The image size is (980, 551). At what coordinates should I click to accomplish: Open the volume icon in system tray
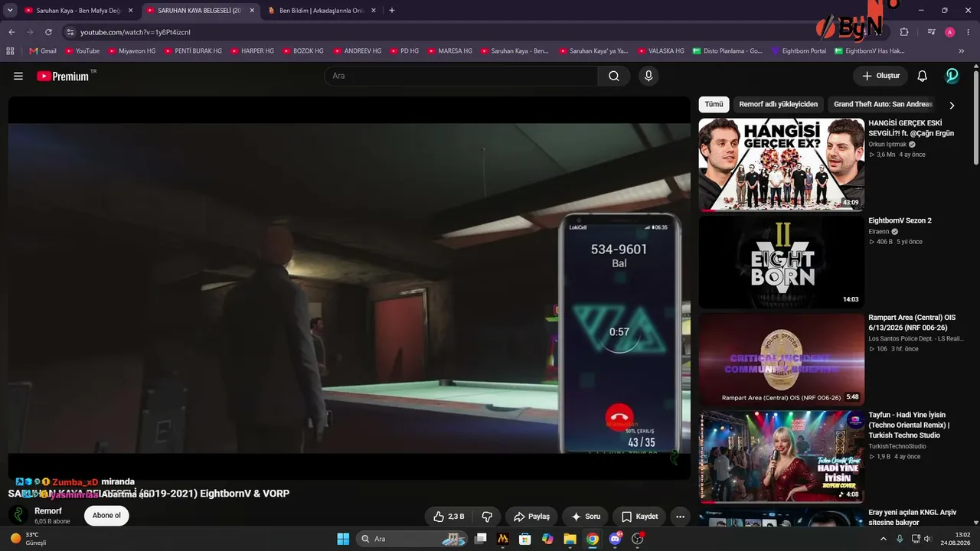tap(926, 539)
